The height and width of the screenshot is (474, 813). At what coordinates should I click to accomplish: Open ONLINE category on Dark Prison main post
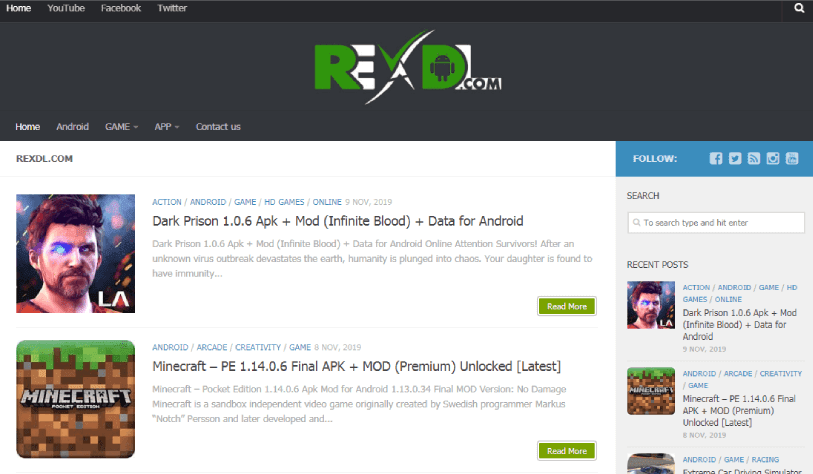[x=327, y=202]
